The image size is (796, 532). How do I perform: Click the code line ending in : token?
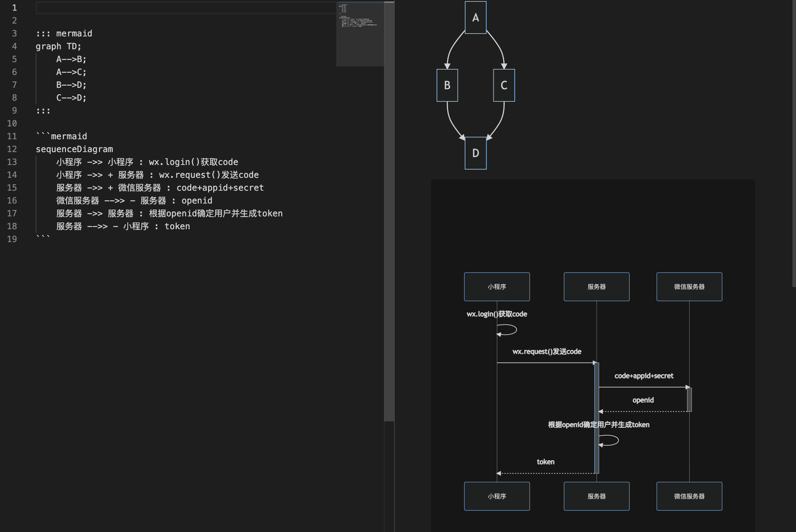pos(123,226)
